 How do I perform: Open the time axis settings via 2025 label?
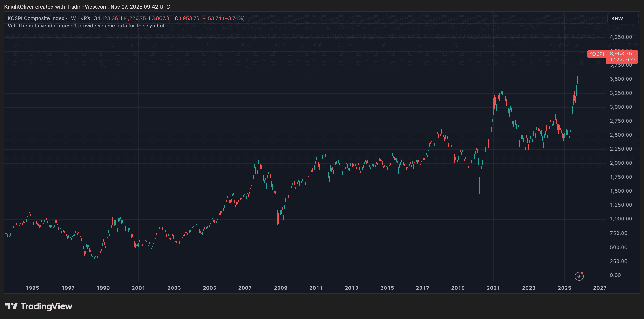[x=564, y=288]
